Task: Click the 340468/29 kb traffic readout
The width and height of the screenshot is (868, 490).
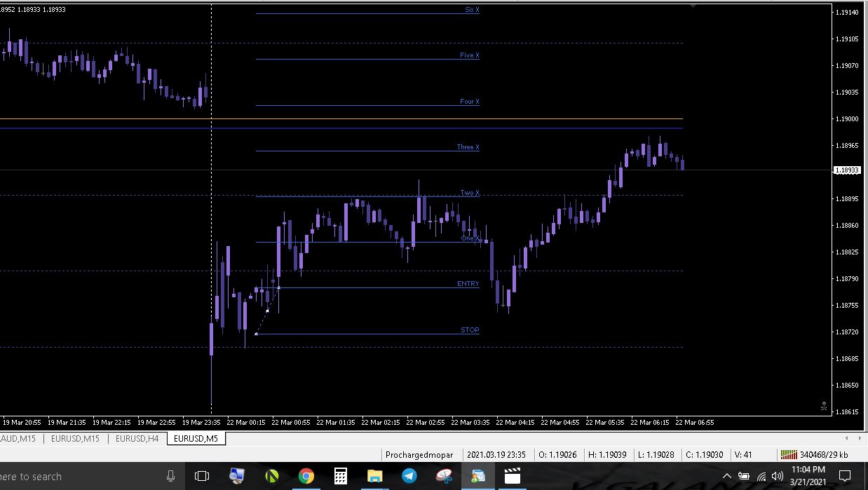Action: pos(824,455)
